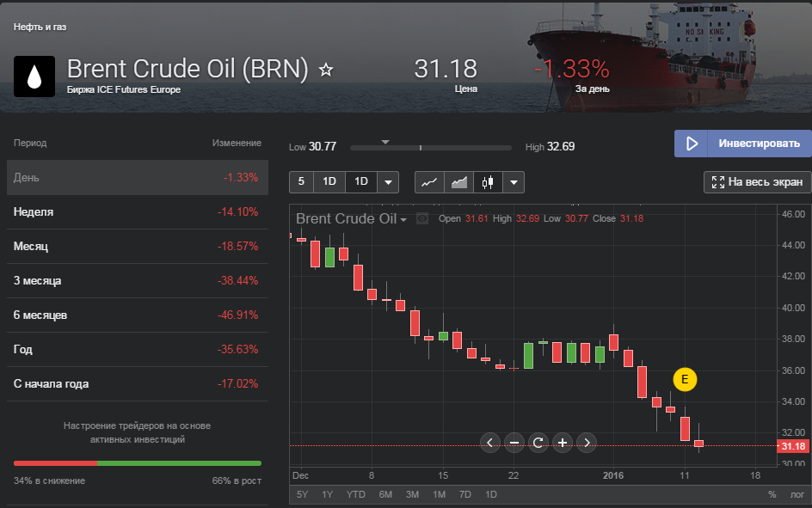The width and height of the screenshot is (812, 508).
Task: Zoom out chart with minus button
Action: tap(514, 443)
